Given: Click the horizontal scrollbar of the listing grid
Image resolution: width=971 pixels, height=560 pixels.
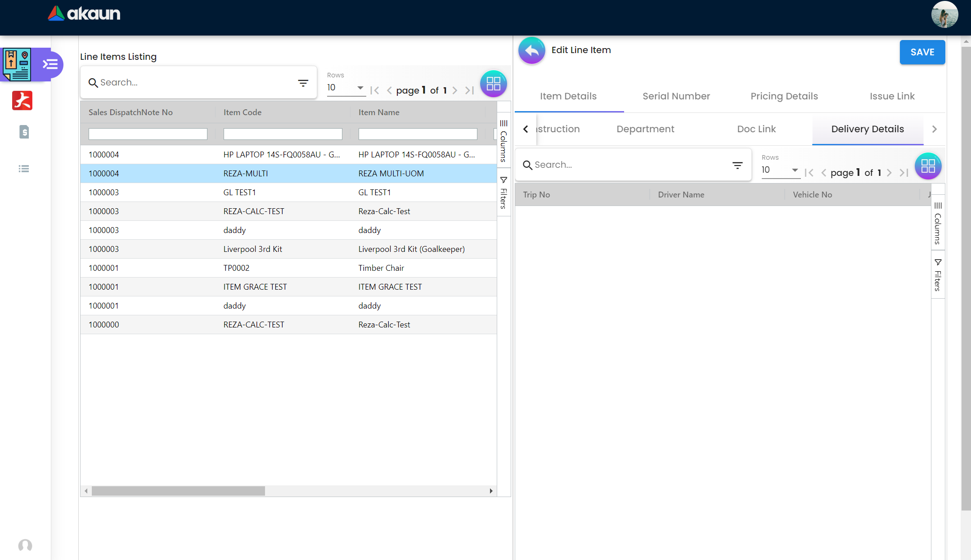Looking at the screenshot, I should [x=178, y=491].
